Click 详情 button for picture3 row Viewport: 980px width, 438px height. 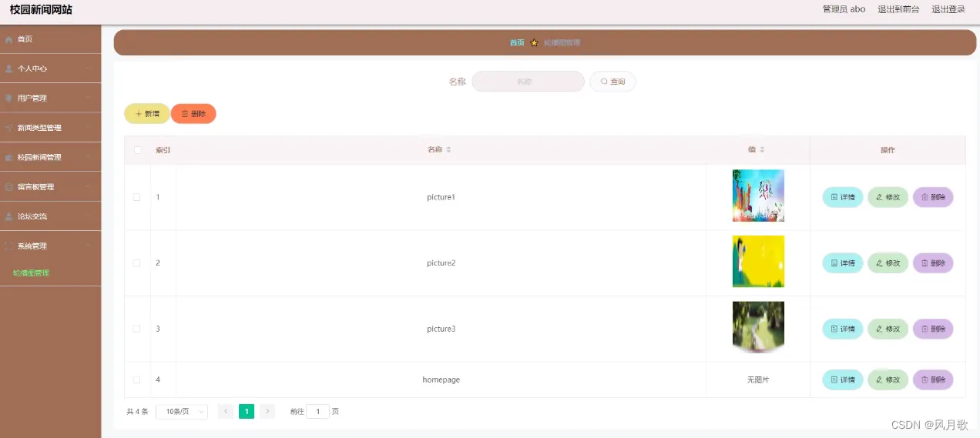point(843,329)
